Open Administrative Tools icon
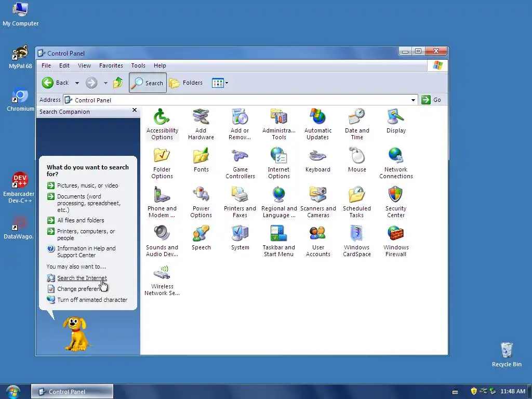 (x=279, y=124)
